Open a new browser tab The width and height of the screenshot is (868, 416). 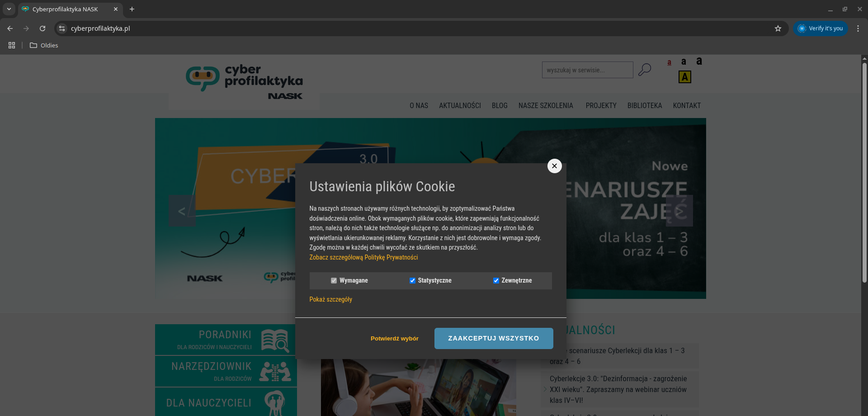[132, 9]
